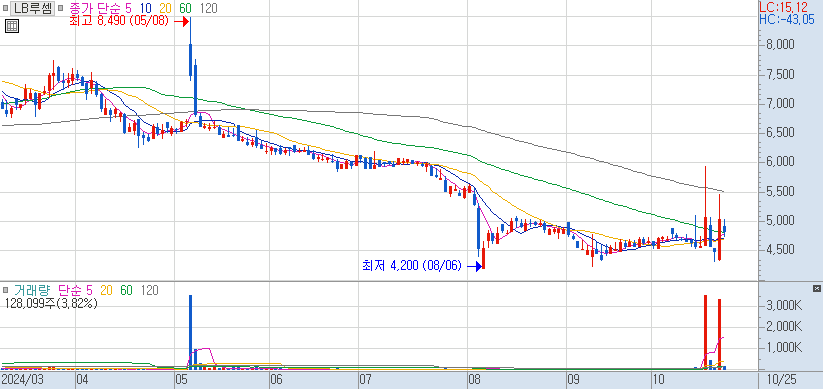This screenshot has width=823, height=389.
Task: Select the 거래량 volume indicator label
Action: click(32, 290)
